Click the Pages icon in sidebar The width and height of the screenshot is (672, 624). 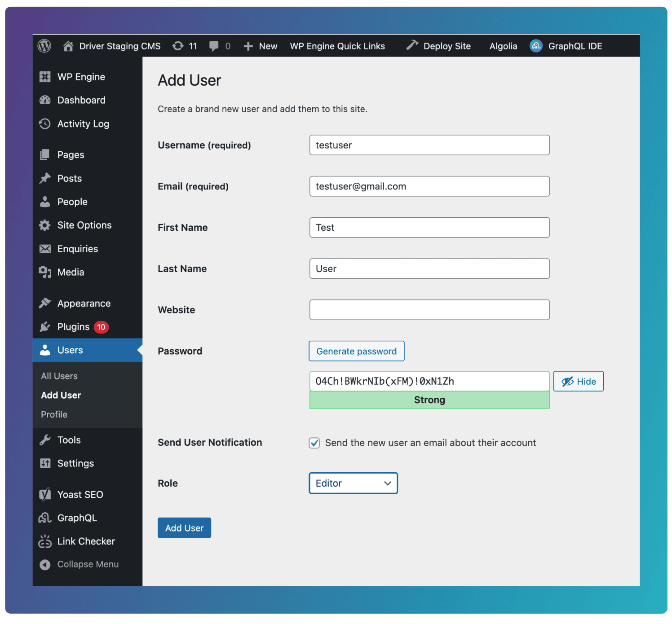tap(45, 155)
